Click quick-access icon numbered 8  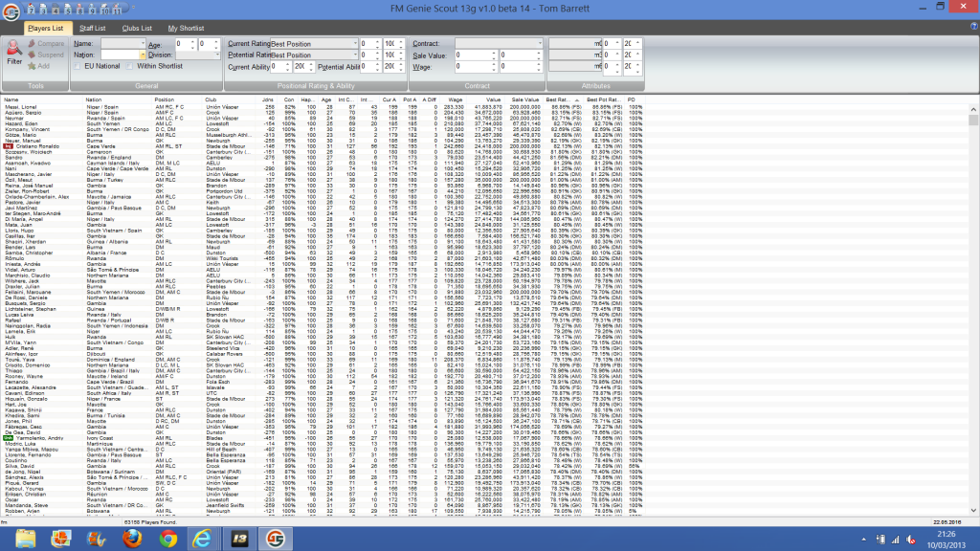coord(80,10)
